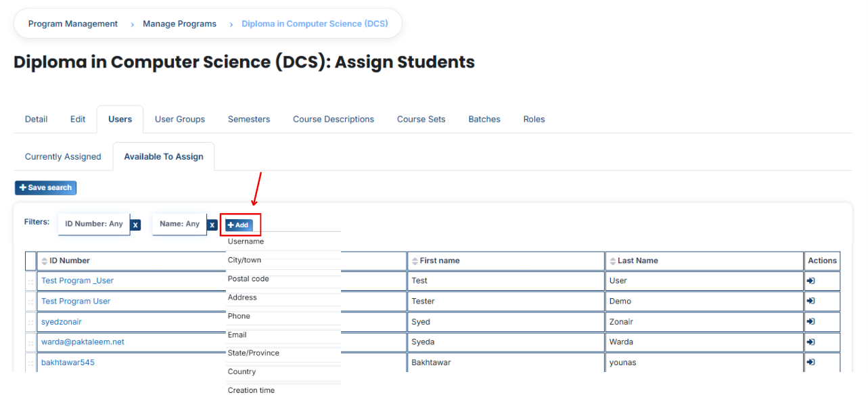The width and height of the screenshot is (868, 397).
Task: Sort table by ID Number arrows
Action: point(45,261)
